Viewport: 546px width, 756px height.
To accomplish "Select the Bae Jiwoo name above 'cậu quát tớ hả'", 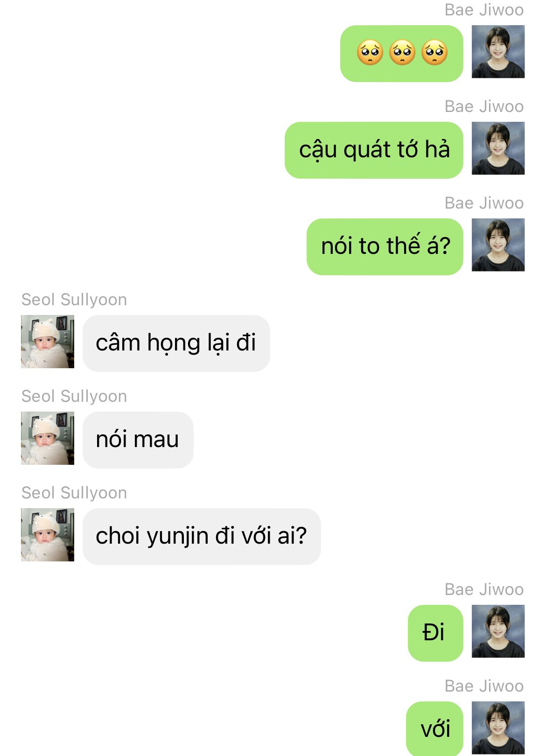I will pyautogui.click(x=484, y=106).
